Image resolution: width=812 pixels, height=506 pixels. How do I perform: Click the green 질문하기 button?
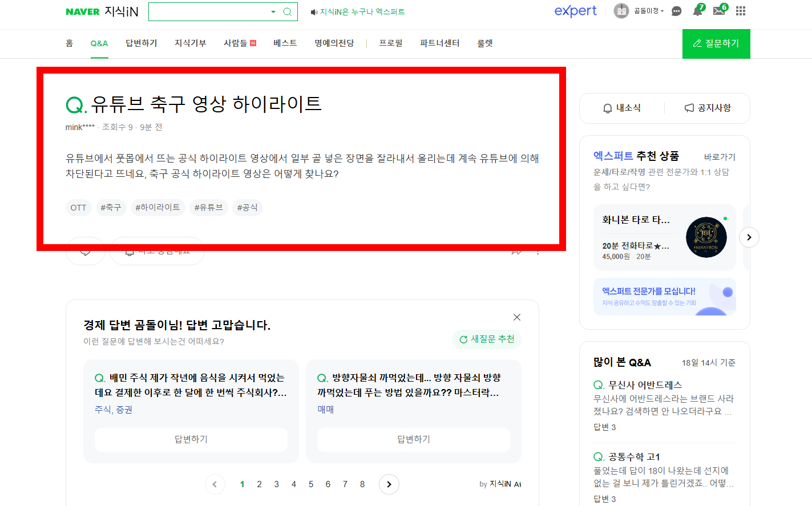[716, 44]
